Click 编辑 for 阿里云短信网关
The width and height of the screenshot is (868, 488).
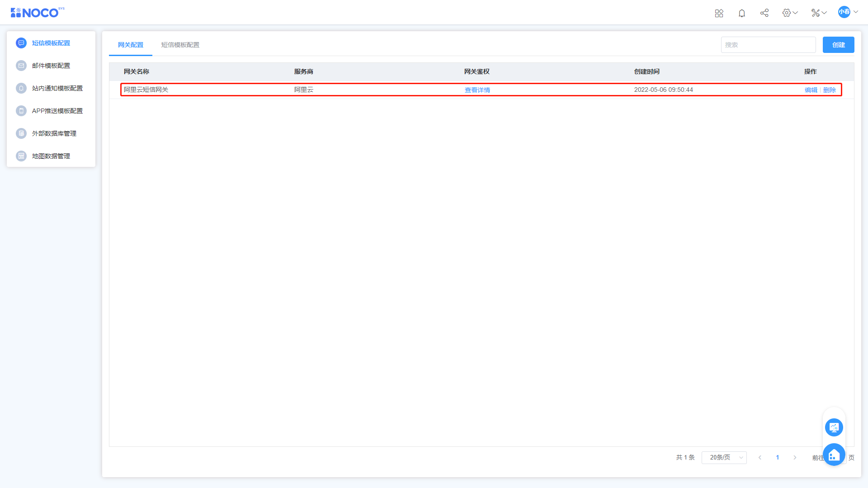811,90
